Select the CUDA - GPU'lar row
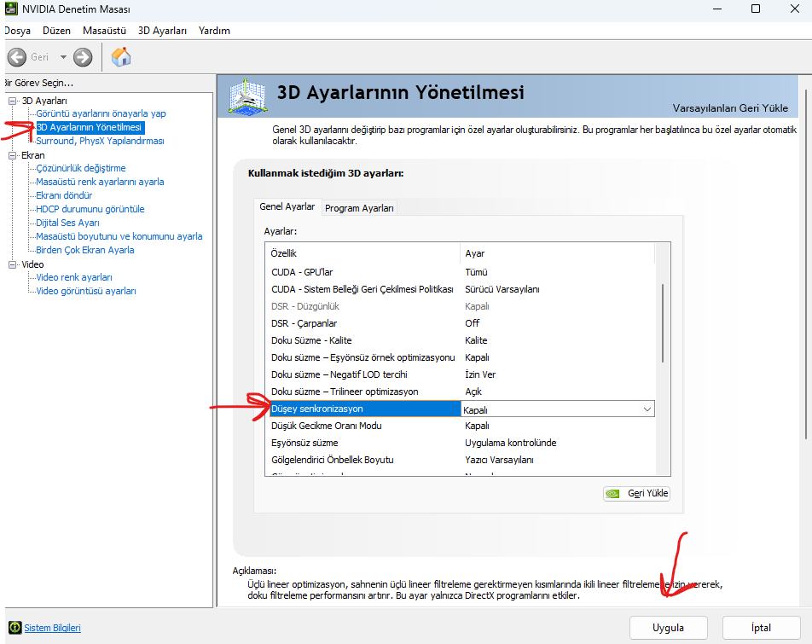Screen dimensions: 812x644 pos(461,272)
